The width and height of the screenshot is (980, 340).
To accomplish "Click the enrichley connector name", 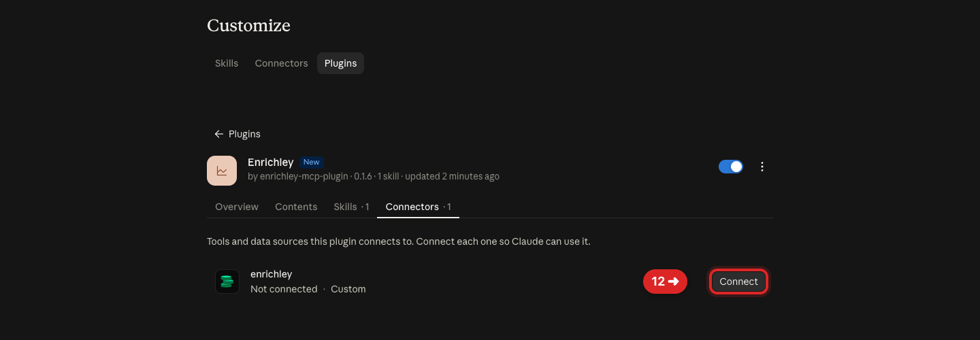I will point(271,274).
